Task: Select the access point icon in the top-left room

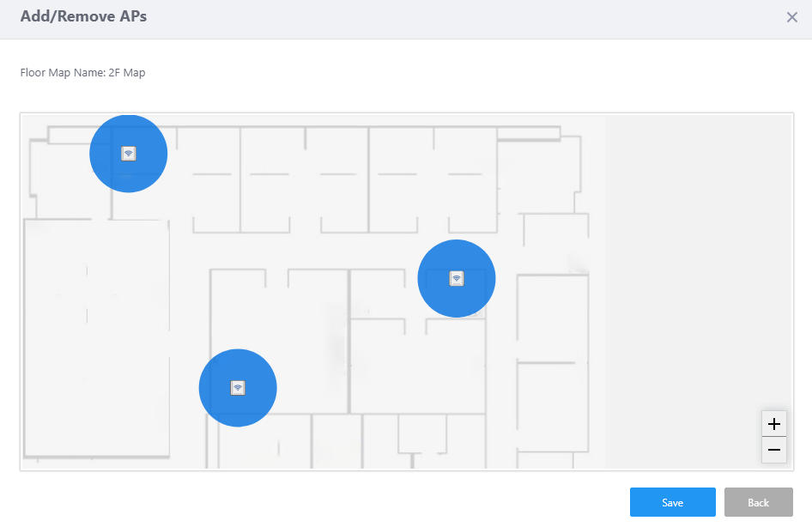Action: (128, 154)
